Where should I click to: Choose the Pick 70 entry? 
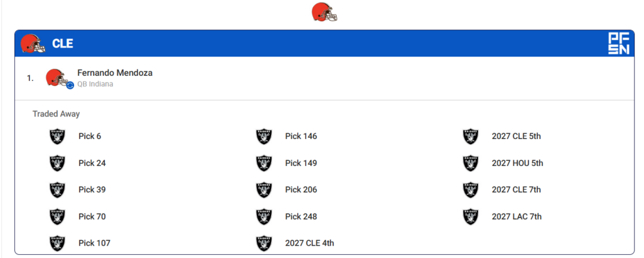[92, 217]
